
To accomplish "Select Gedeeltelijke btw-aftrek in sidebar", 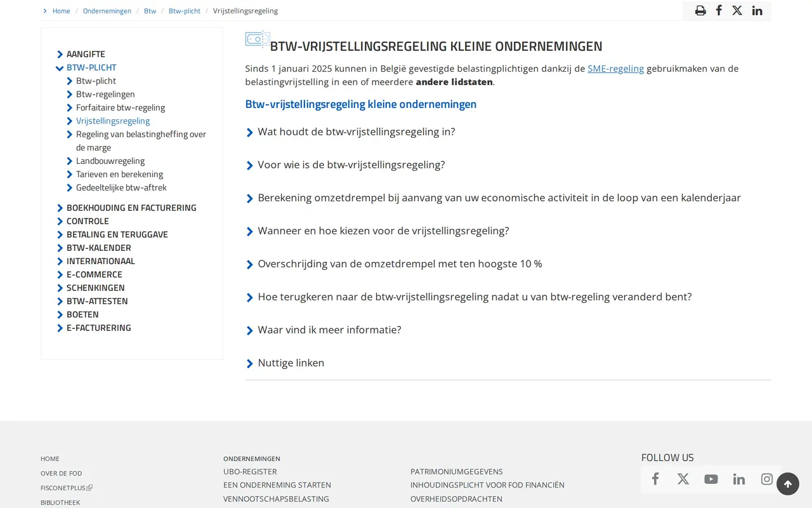I will point(121,187).
